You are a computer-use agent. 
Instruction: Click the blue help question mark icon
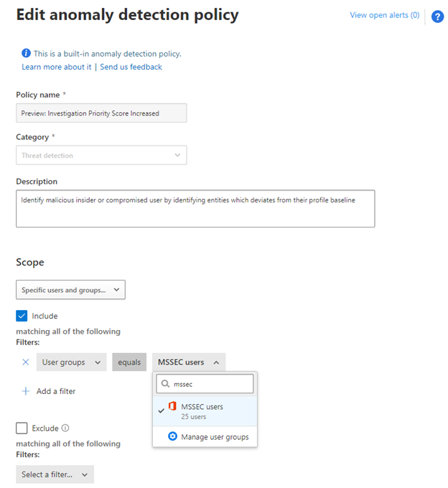437,17
